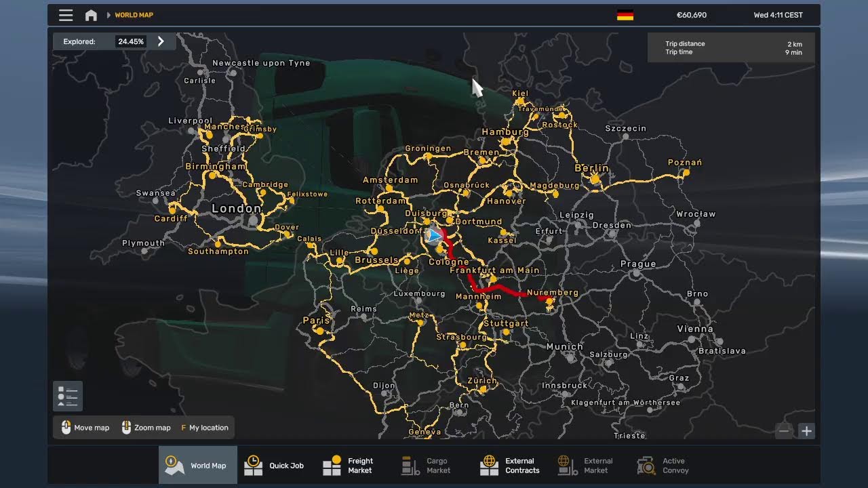Open the External Market tab
Image resolution: width=868 pixels, height=488 pixels.
coord(587,465)
